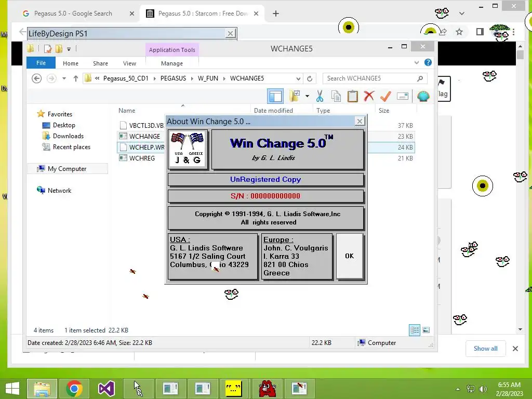This screenshot has width=532, height=399.
Task: Open a new Chrome tab
Action: tap(276, 14)
